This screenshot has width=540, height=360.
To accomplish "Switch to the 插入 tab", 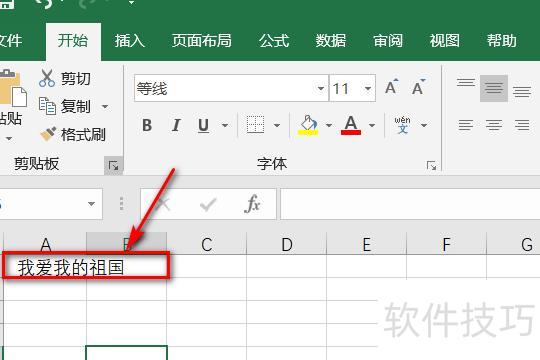I will [x=130, y=41].
